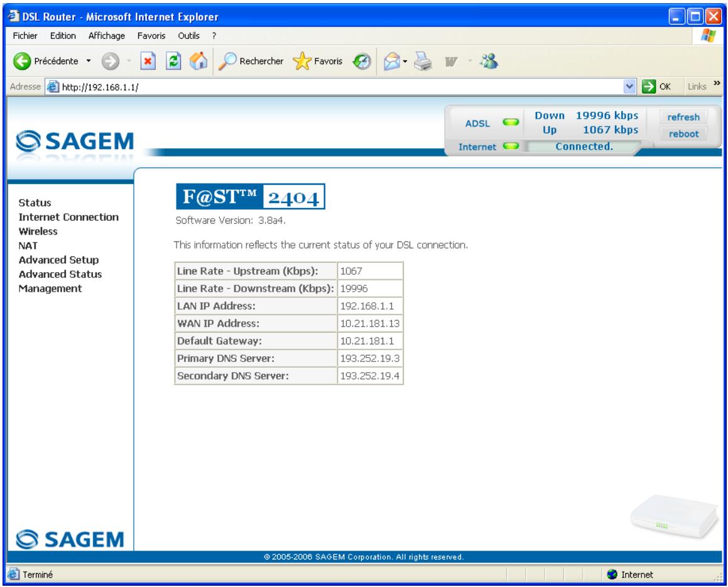Open the NAT sidebar link
The height and width of the screenshot is (587, 728).
(28, 246)
